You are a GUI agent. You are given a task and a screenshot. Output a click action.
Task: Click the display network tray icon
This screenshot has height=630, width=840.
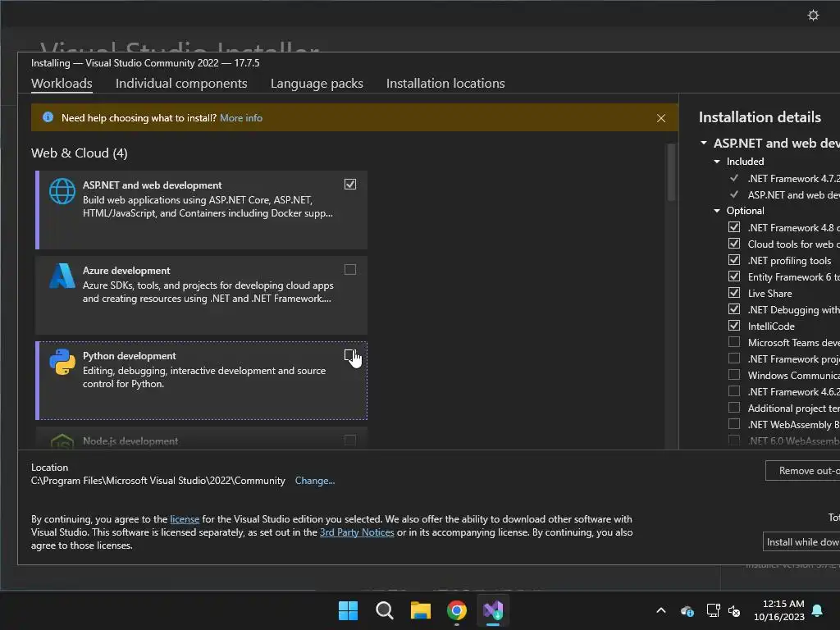713,610
